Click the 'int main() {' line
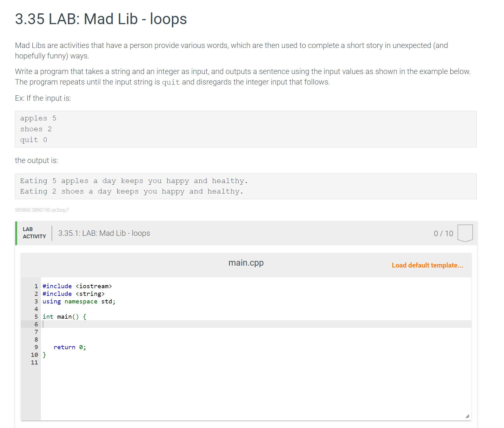The height and width of the screenshot is (428, 504). click(x=64, y=316)
